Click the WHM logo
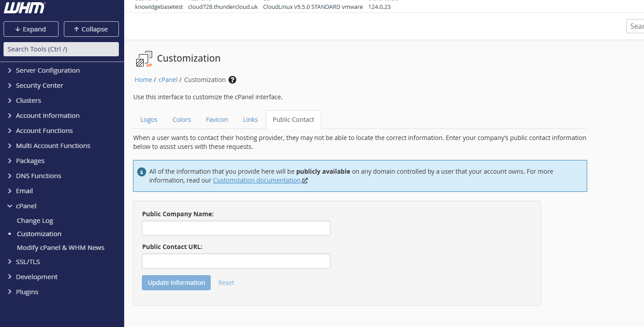Image resolution: width=644 pixels, height=327 pixels. (24, 8)
